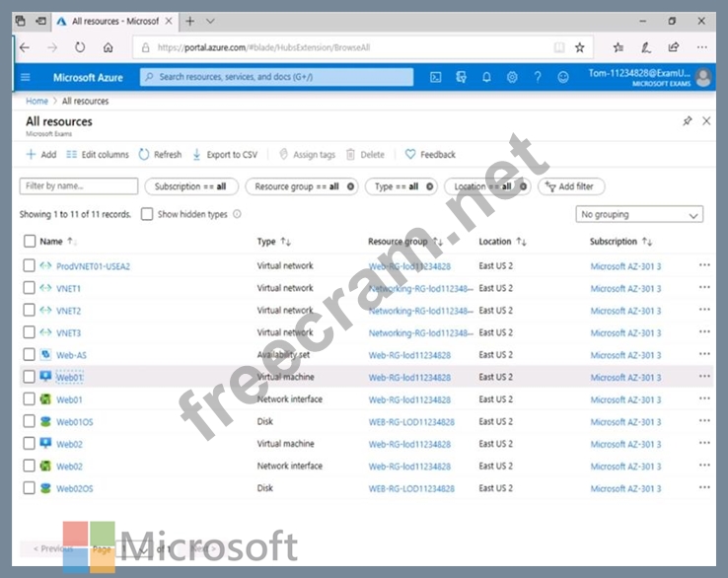Open portal settings gear

click(x=512, y=77)
